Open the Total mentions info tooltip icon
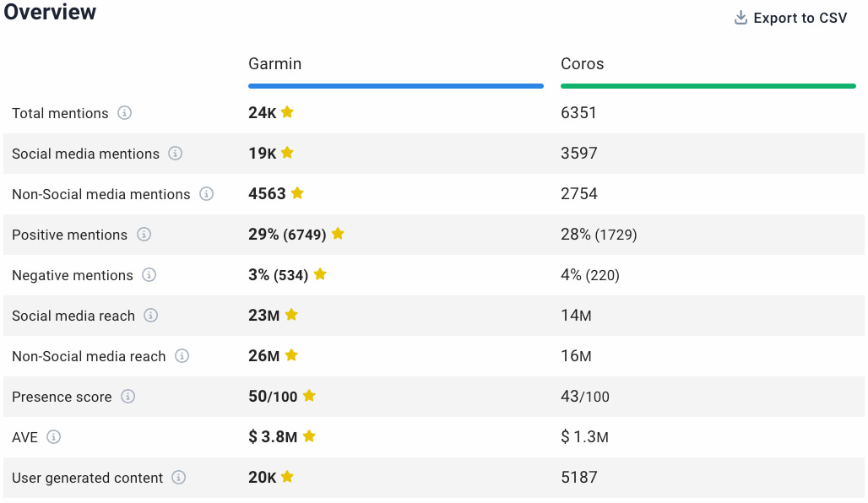The height and width of the screenshot is (503, 868). click(x=124, y=113)
